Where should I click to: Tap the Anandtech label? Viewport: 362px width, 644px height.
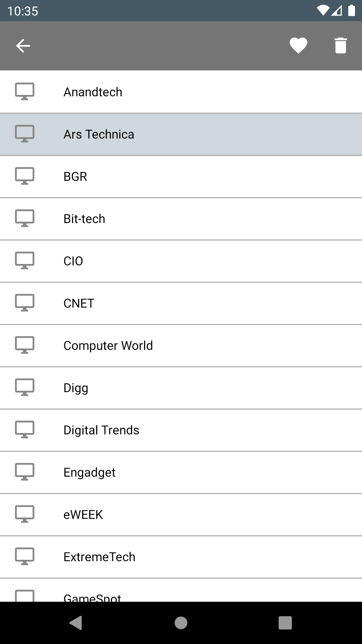click(93, 92)
